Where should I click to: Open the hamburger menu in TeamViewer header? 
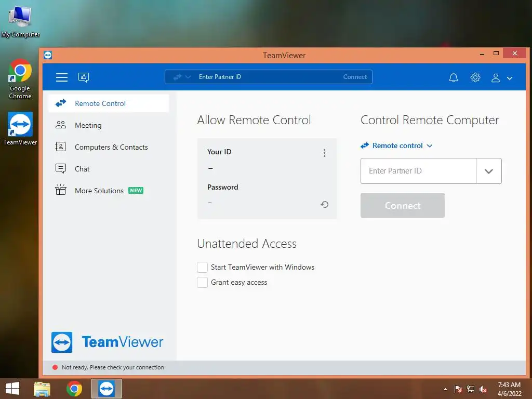[x=62, y=77]
